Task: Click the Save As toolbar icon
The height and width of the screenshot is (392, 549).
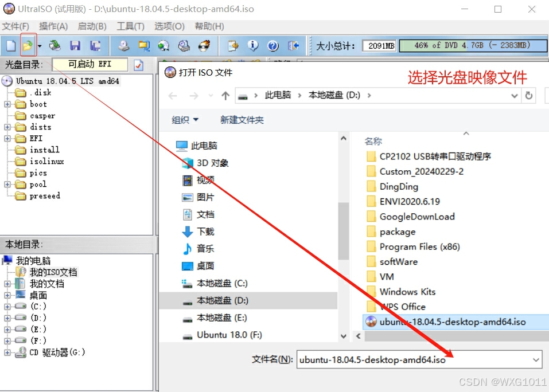Action: pyautogui.click(x=95, y=45)
